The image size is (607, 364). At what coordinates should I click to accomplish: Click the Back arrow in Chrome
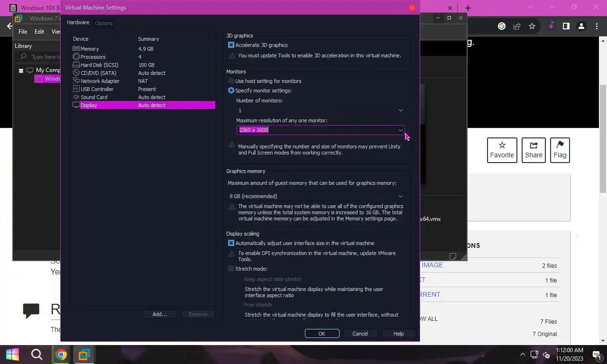point(9,27)
